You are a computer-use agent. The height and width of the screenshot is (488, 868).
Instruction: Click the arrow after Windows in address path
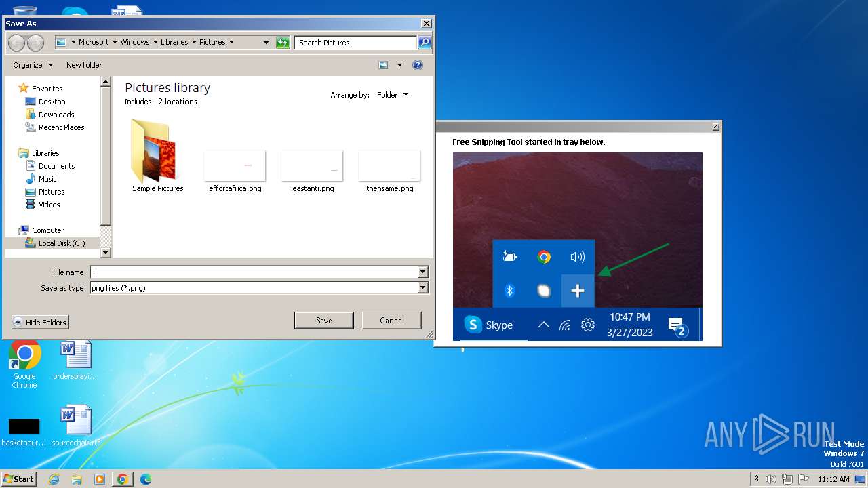pyautogui.click(x=155, y=42)
